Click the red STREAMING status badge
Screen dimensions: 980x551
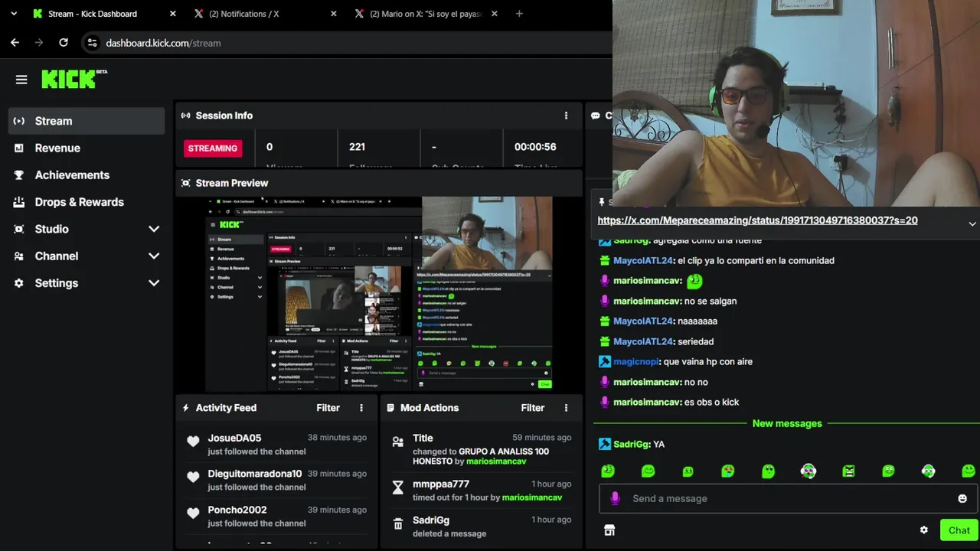213,148
